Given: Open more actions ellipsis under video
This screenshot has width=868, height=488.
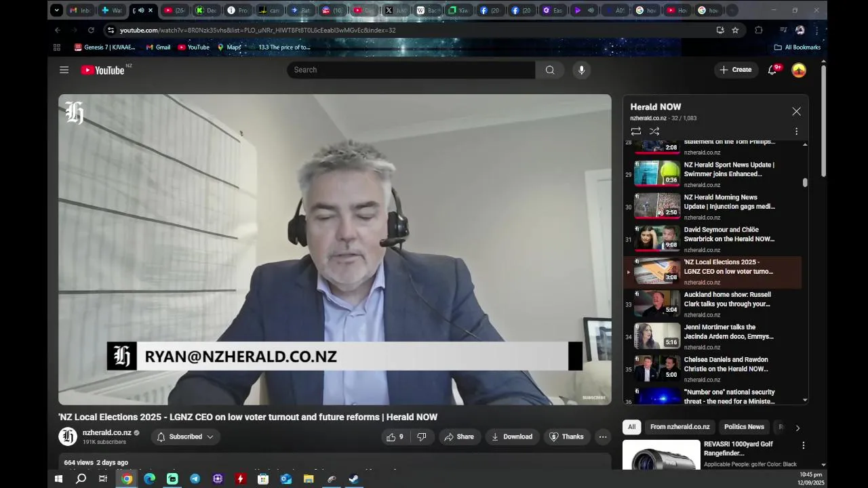Looking at the screenshot, I should click(603, 436).
